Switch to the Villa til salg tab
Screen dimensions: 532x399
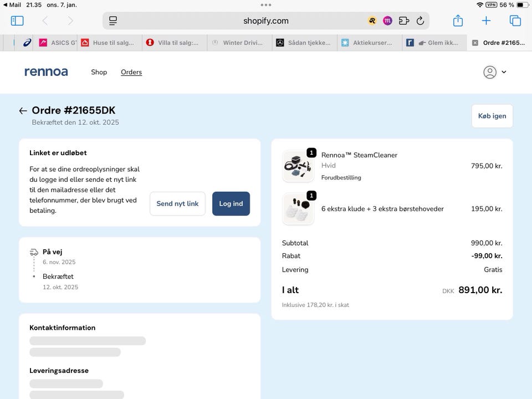click(175, 43)
